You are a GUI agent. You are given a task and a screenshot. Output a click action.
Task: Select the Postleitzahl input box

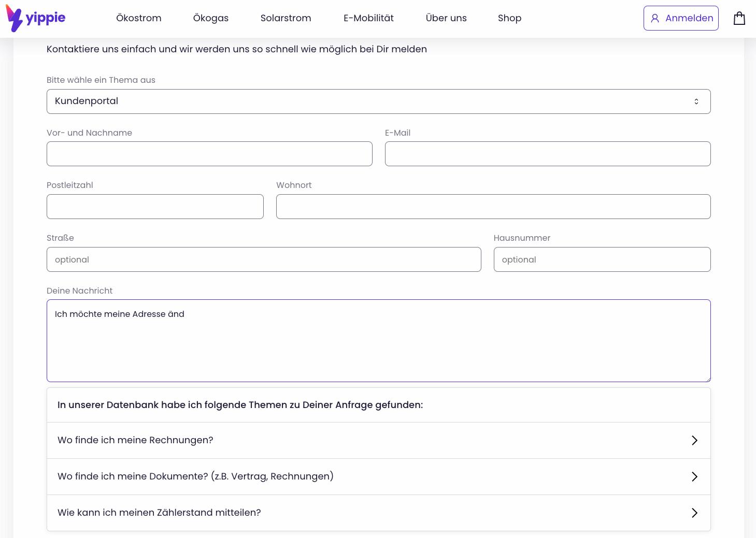tap(155, 207)
